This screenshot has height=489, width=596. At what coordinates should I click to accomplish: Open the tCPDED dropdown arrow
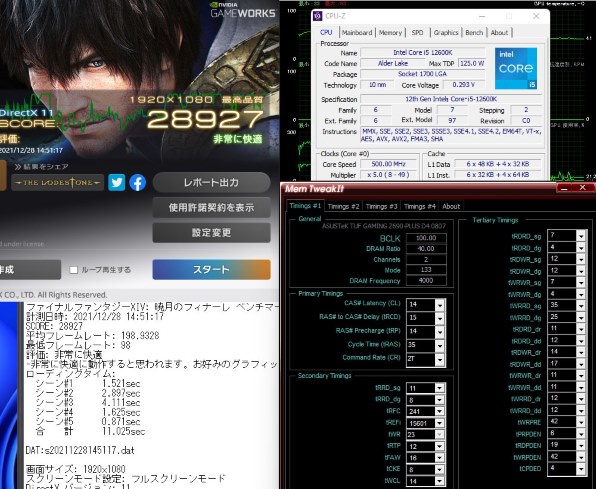click(581, 468)
